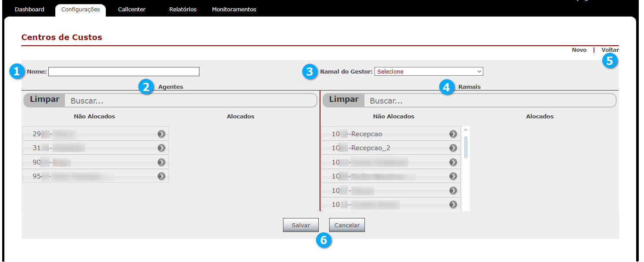Image resolution: width=644 pixels, height=262 pixels.
Task: Click the Novo link
Action: (x=579, y=50)
